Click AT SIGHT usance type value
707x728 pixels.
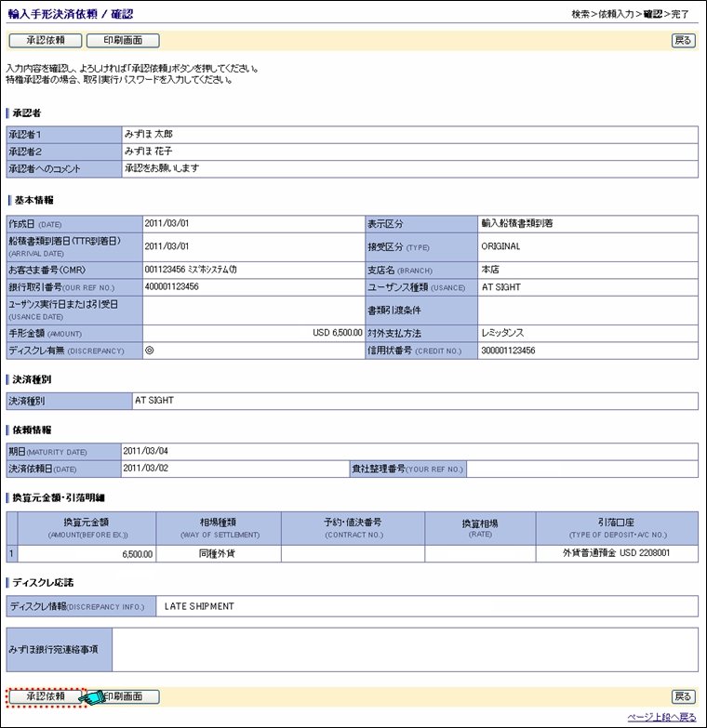(x=500, y=287)
